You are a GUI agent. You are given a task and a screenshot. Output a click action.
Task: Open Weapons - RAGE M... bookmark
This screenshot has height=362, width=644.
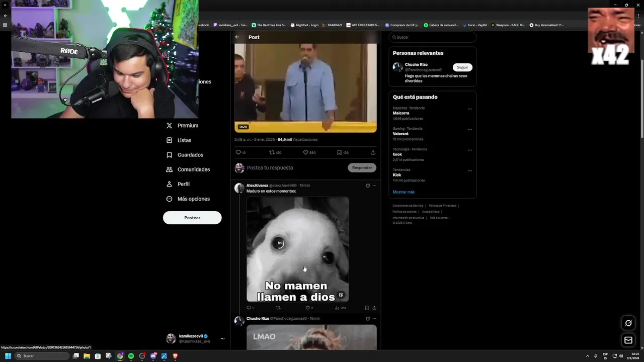pos(508,25)
